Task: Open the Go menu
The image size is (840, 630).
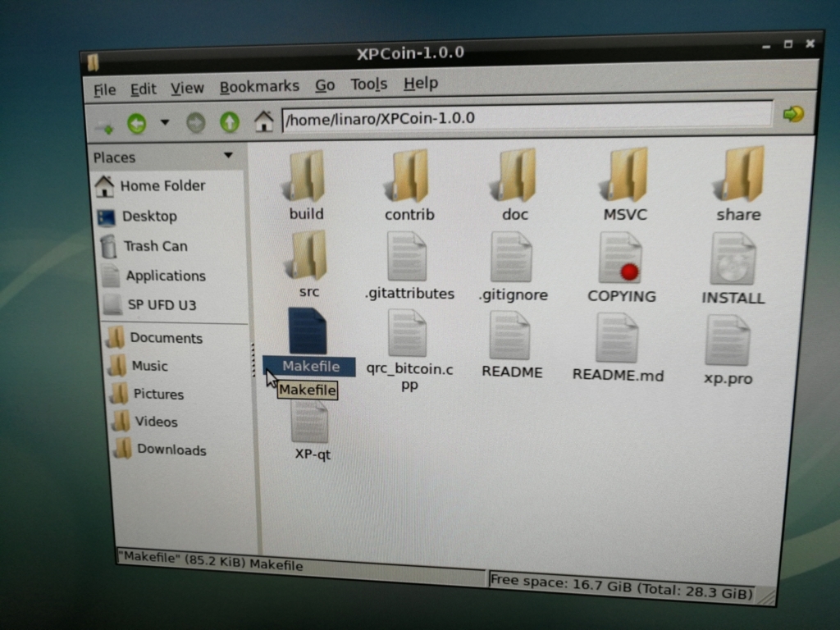Action: (x=325, y=85)
